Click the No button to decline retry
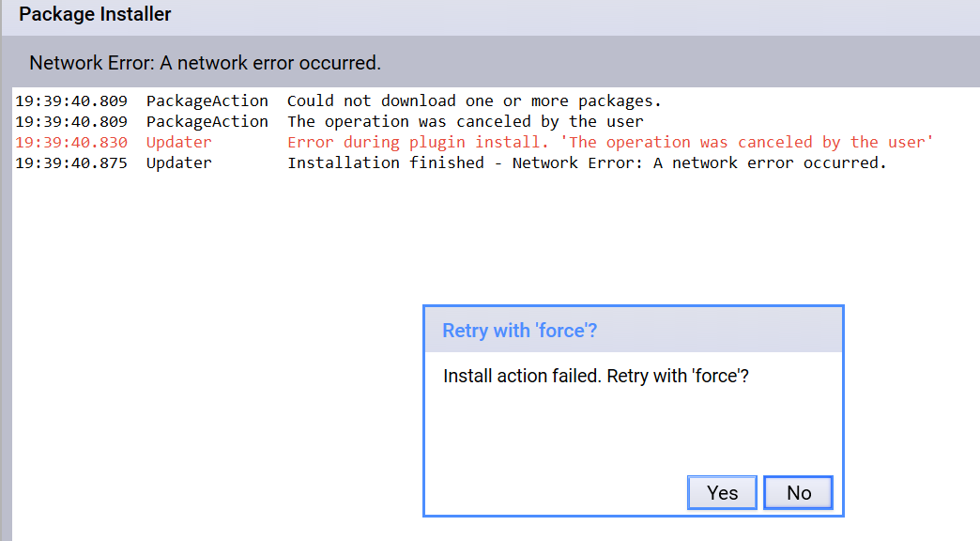Image resolution: width=980 pixels, height=541 pixels. [798, 492]
